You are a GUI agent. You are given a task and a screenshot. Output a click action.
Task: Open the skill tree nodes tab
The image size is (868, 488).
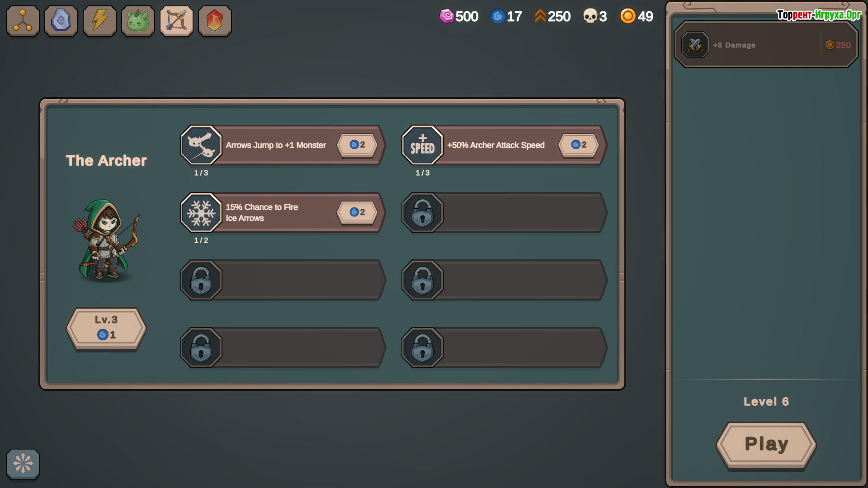23,21
